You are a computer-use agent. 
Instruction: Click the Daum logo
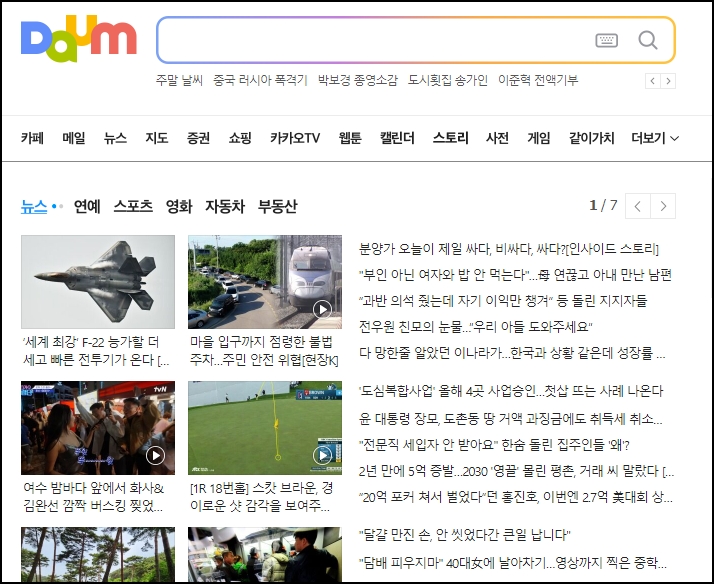point(78,39)
